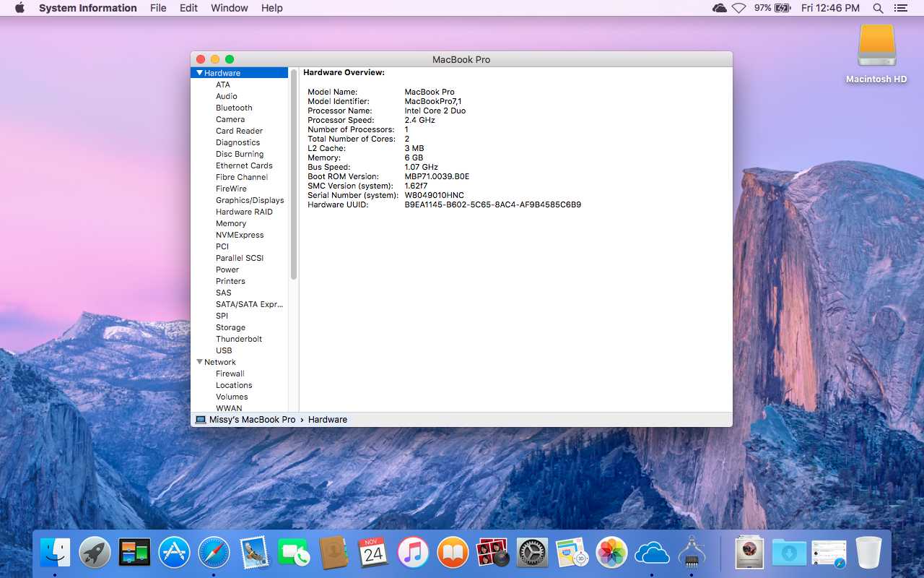The width and height of the screenshot is (924, 578).
Task: Click System Information chip icon in Dock
Action: (692, 553)
